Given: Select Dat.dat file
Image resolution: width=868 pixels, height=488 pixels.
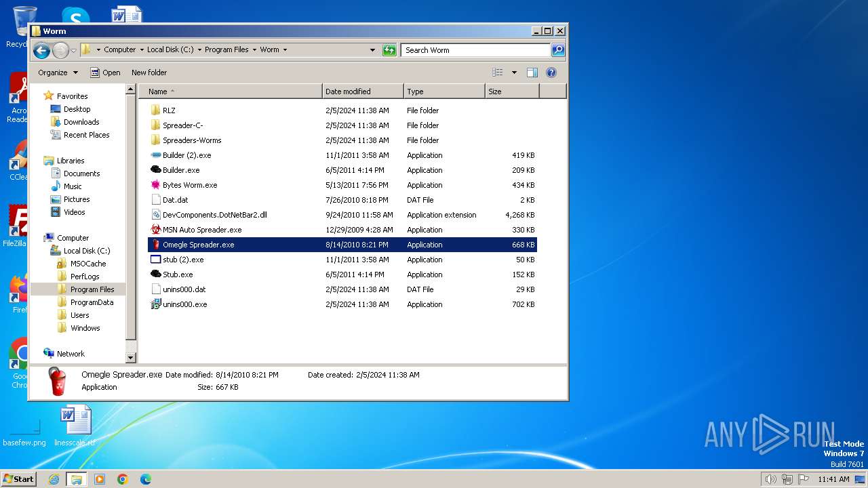Looking at the screenshot, I should click(x=175, y=200).
